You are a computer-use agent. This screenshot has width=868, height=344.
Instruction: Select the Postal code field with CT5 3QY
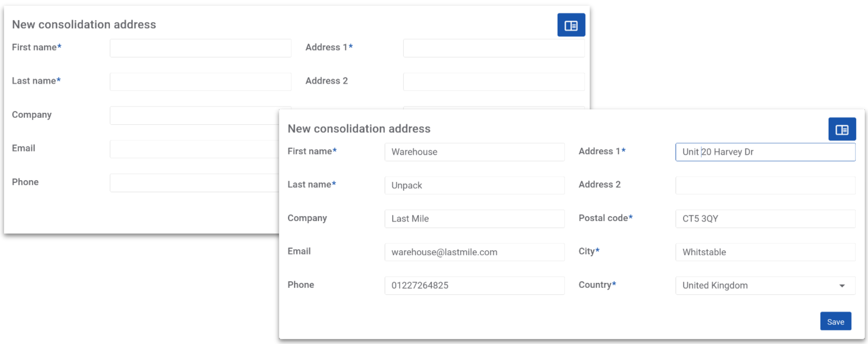765,219
